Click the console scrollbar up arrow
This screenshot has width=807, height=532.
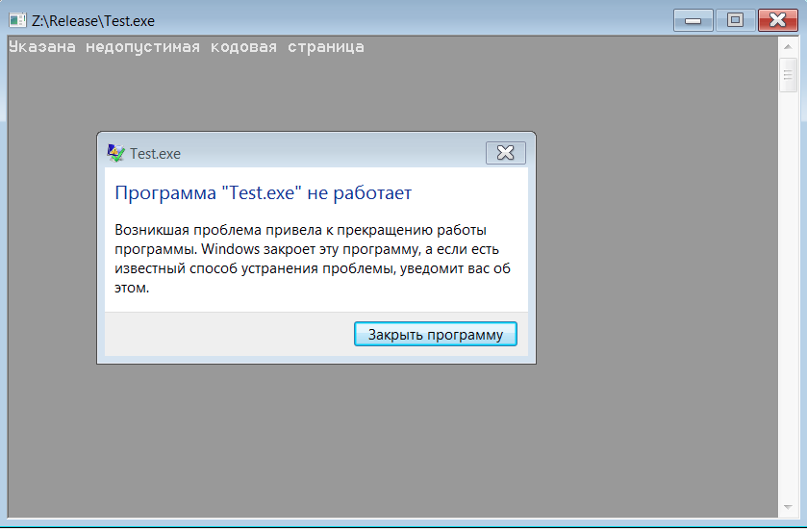point(788,47)
